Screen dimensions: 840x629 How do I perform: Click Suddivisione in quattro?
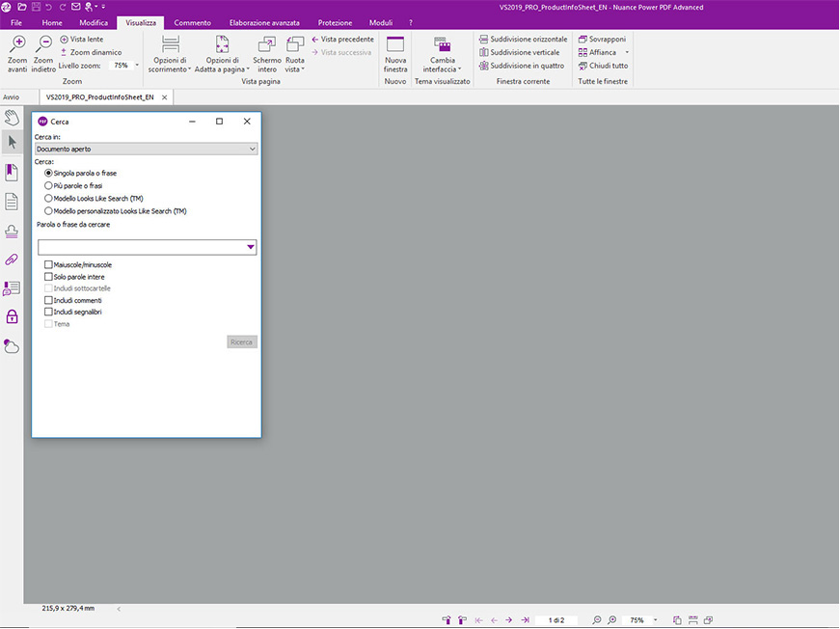click(x=522, y=67)
